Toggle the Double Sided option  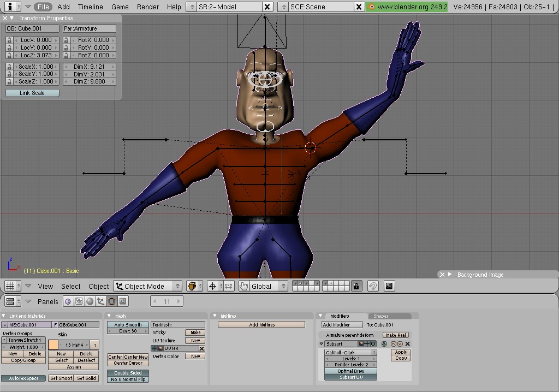[128, 373]
